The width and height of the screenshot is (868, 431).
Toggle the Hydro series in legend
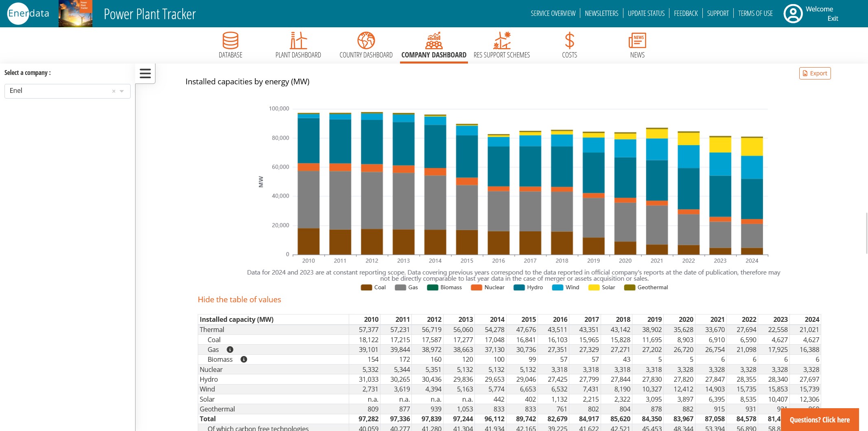528,288
